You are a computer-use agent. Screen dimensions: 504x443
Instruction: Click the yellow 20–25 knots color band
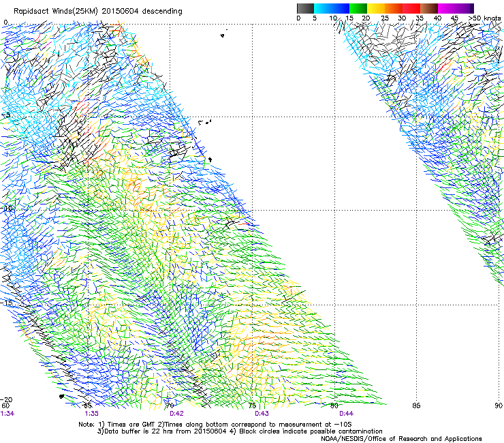pyautogui.click(x=376, y=8)
